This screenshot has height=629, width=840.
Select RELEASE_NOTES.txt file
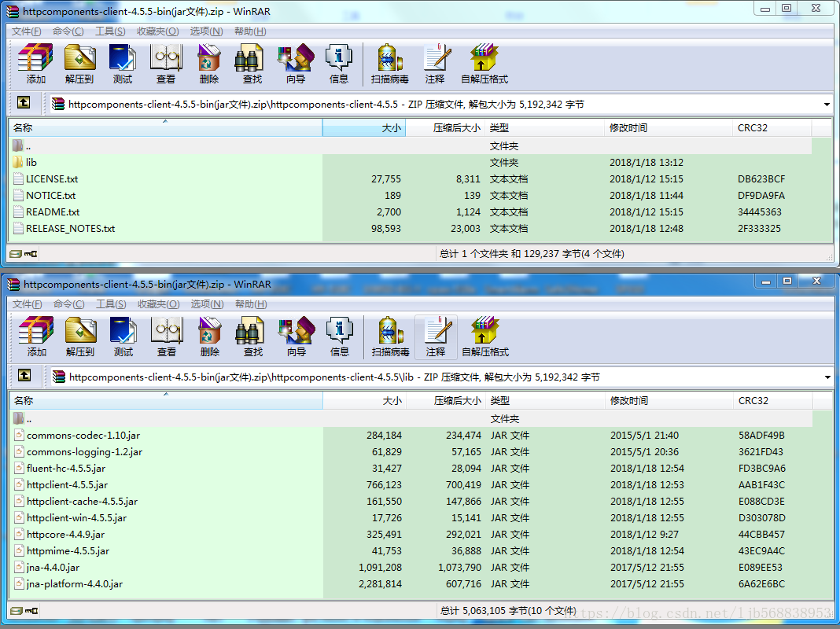tap(411, 229)
